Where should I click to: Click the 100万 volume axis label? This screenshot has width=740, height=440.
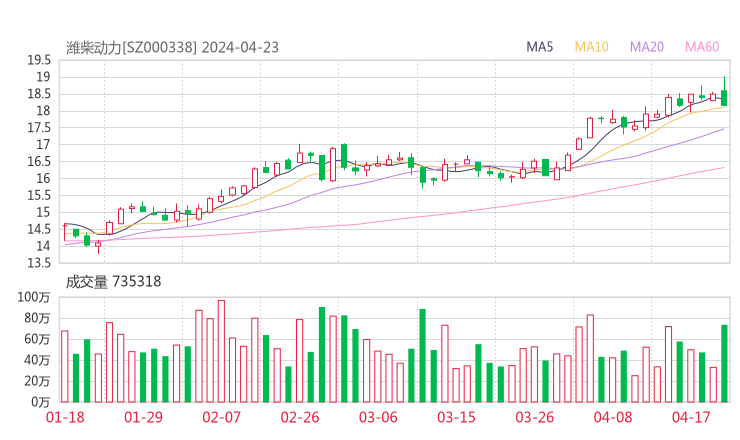tap(34, 297)
